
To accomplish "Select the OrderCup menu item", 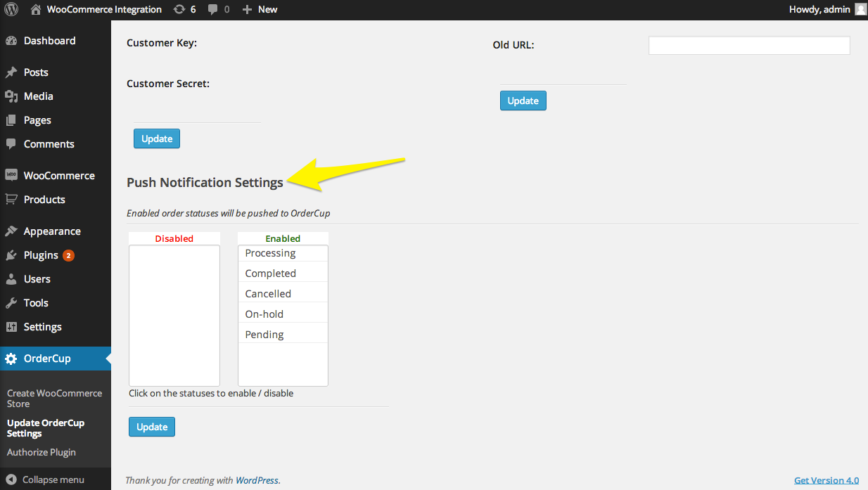I will pyautogui.click(x=56, y=359).
